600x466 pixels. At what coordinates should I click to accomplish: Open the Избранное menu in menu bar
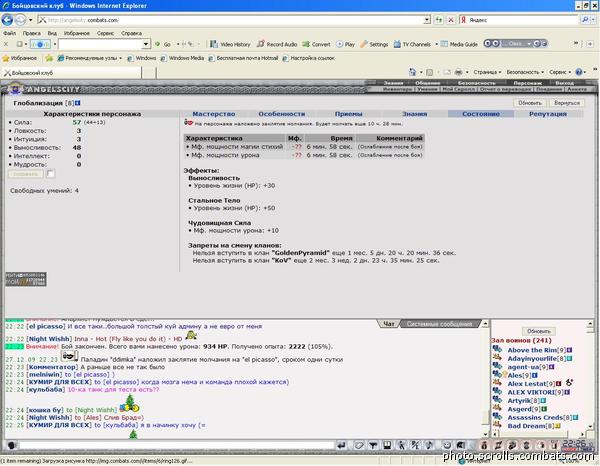[77, 33]
